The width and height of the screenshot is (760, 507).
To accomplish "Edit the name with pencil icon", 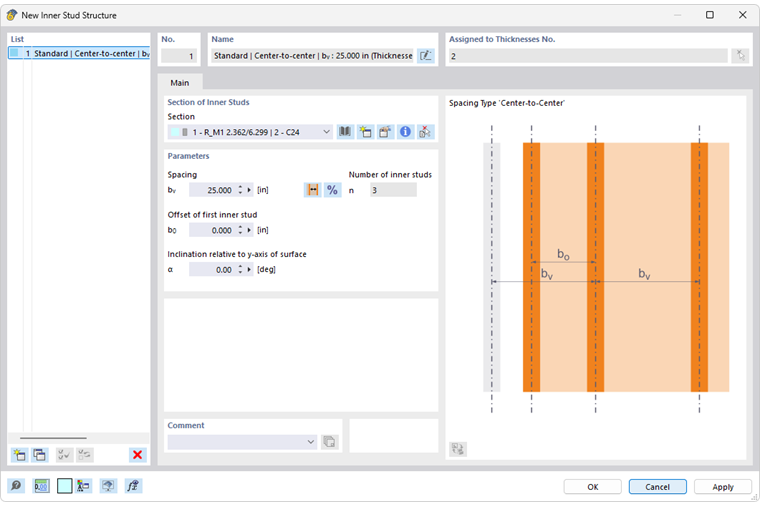I will click(426, 56).
